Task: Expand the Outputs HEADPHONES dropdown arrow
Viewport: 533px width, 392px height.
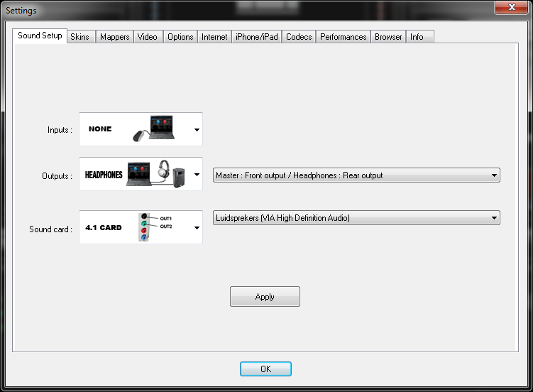Action: coord(197,175)
